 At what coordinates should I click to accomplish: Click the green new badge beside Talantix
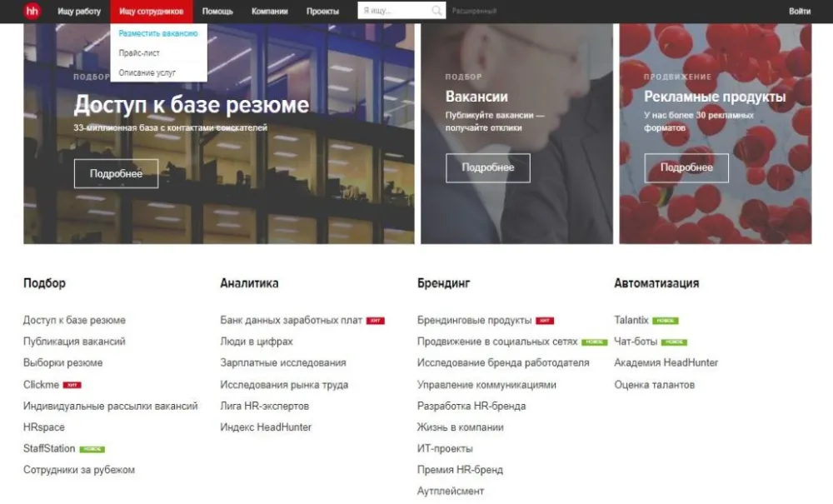click(x=666, y=321)
